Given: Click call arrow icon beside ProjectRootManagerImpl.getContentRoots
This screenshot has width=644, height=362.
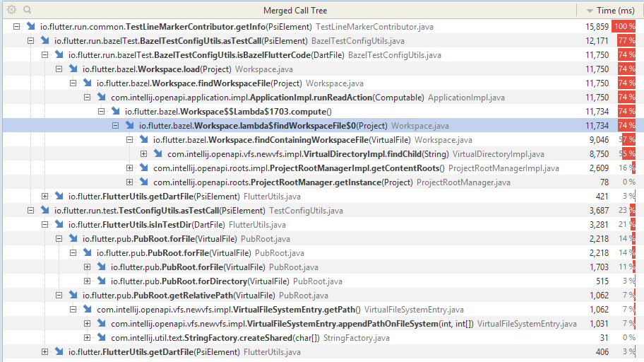Looking at the screenshot, I should (144, 168).
